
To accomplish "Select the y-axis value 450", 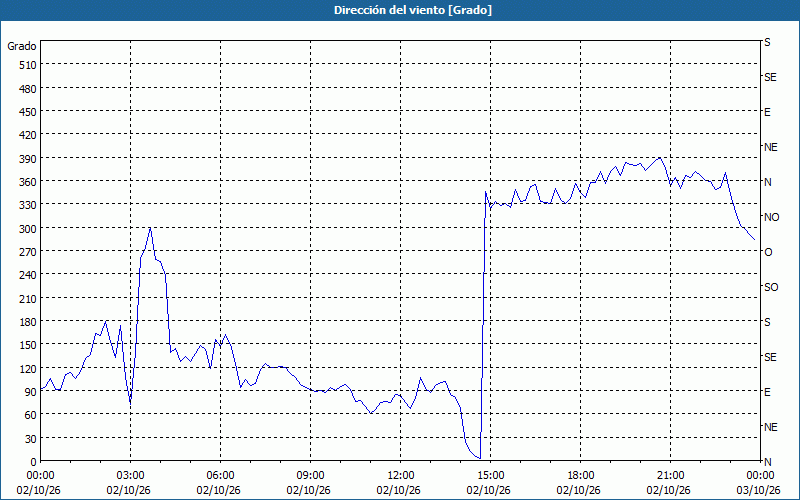I will point(29,112).
